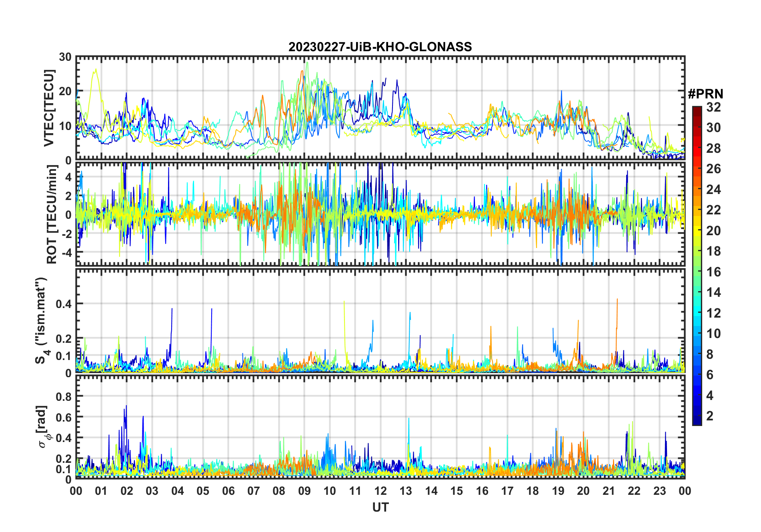The image size is (761, 532).
Task: Click colorbar tick label 16
Action: [713, 272]
